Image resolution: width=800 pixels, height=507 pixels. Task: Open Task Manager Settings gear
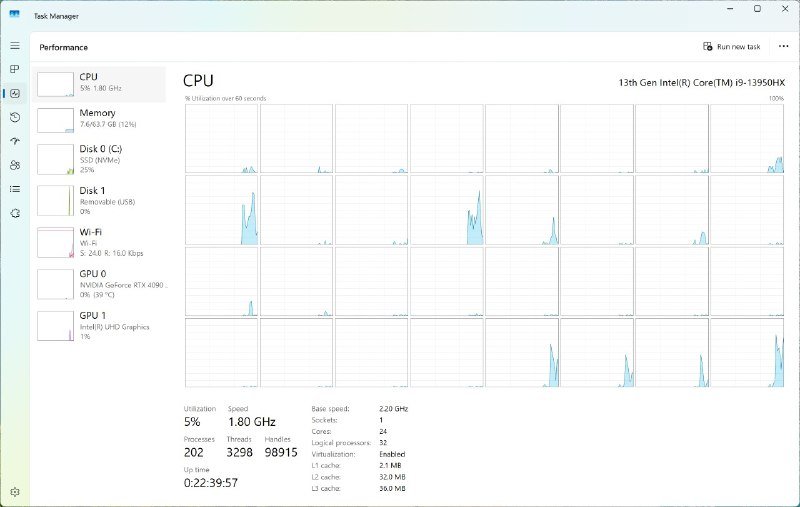point(15,492)
